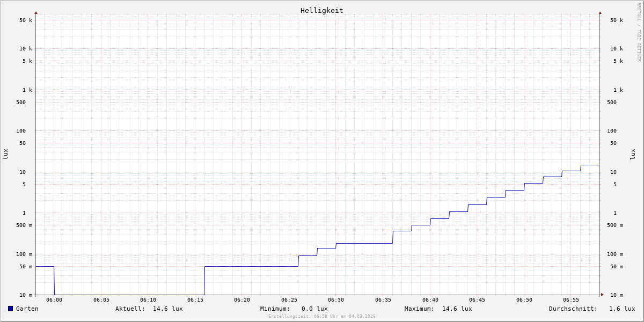Click the 06:55 time axis label
Viewport: 644px width, 322px height.
click(571, 300)
